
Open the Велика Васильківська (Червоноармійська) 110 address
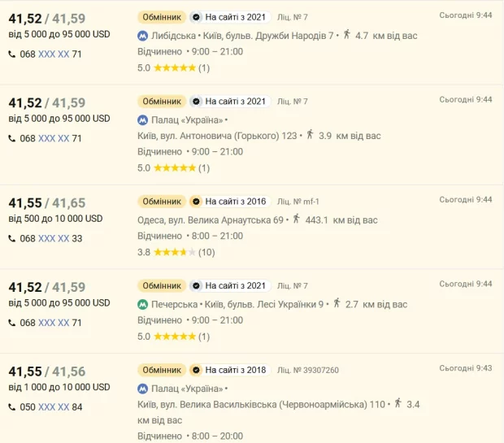pyautogui.click(x=262, y=403)
